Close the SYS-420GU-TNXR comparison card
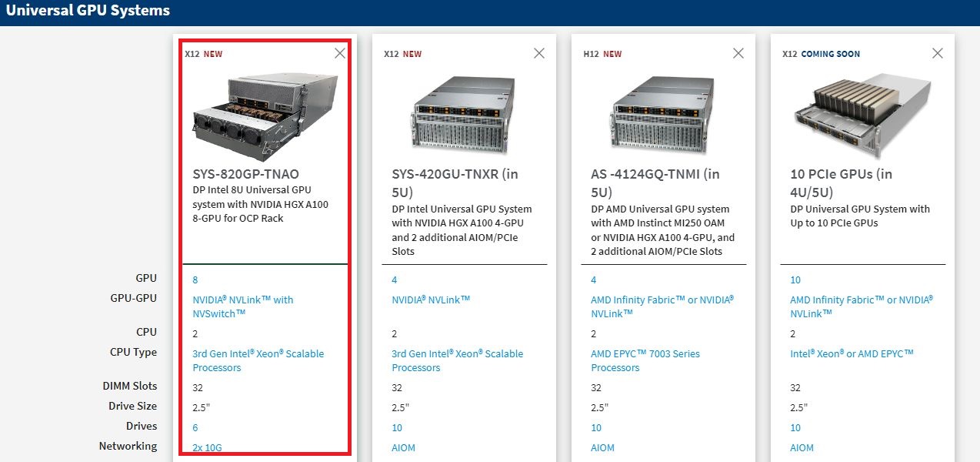 pyautogui.click(x=539, y=53)
